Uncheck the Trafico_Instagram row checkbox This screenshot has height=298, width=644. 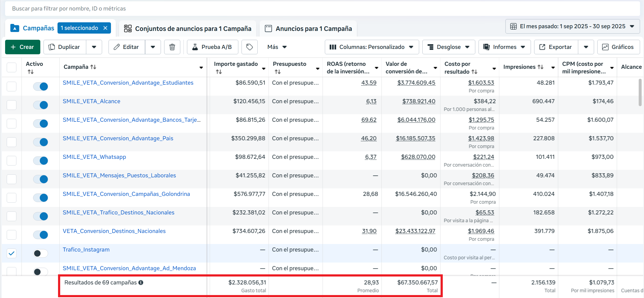tap(12, 253)
